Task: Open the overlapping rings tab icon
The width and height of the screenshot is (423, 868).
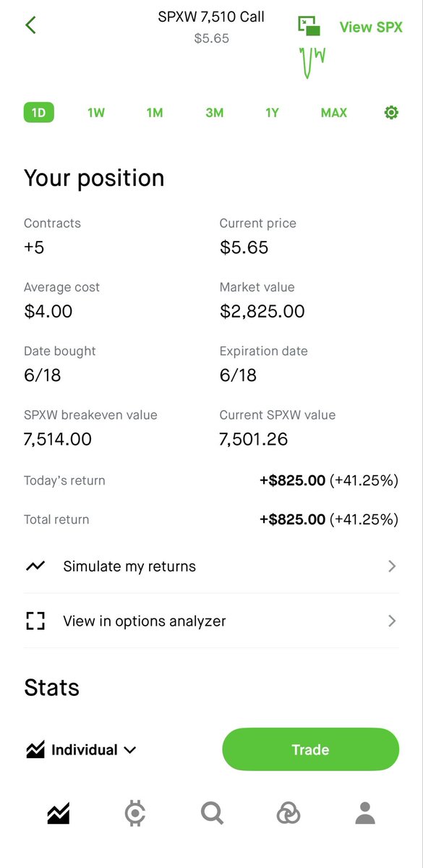Action: (x=289, y=814)
